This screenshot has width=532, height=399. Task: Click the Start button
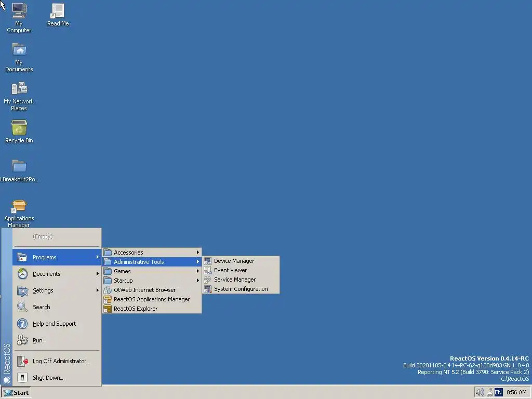point(16,393)
